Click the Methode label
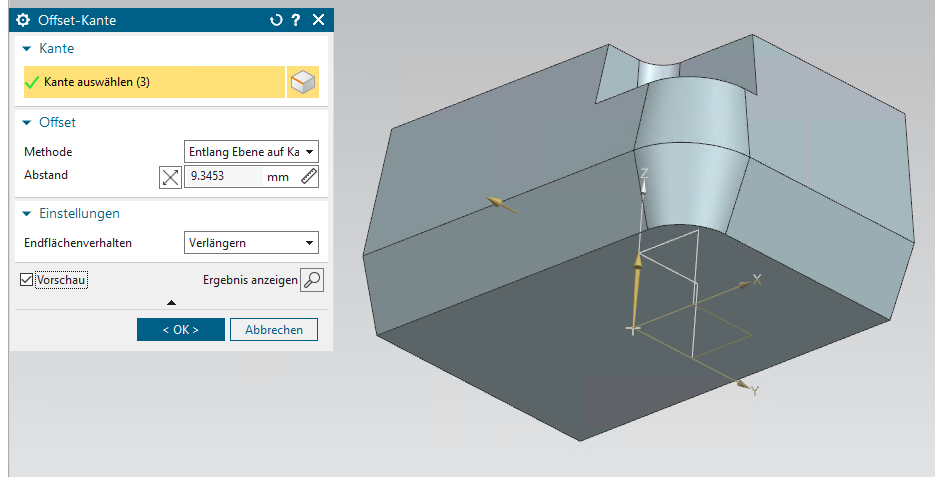Screen dimensions: 935x477 (x=48, y=152)
